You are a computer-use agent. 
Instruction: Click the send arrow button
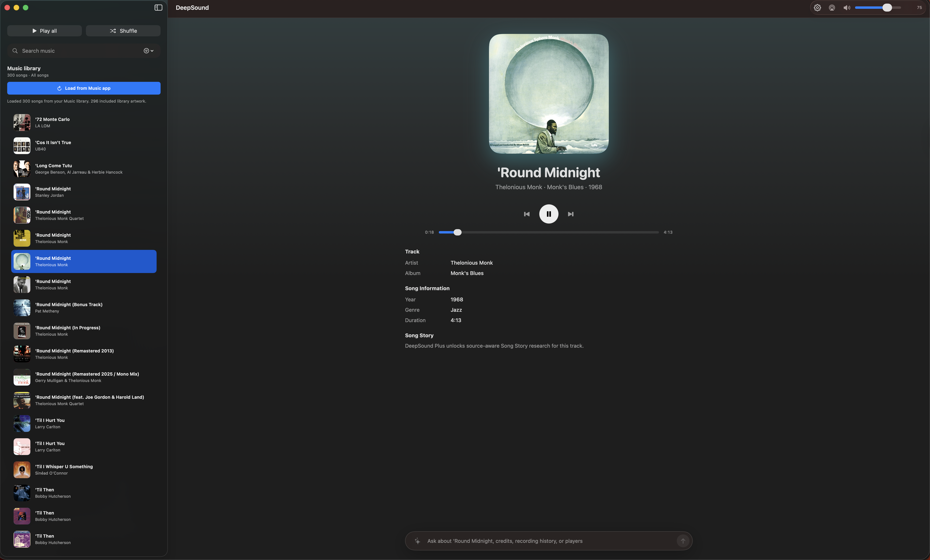pos(683,541)
